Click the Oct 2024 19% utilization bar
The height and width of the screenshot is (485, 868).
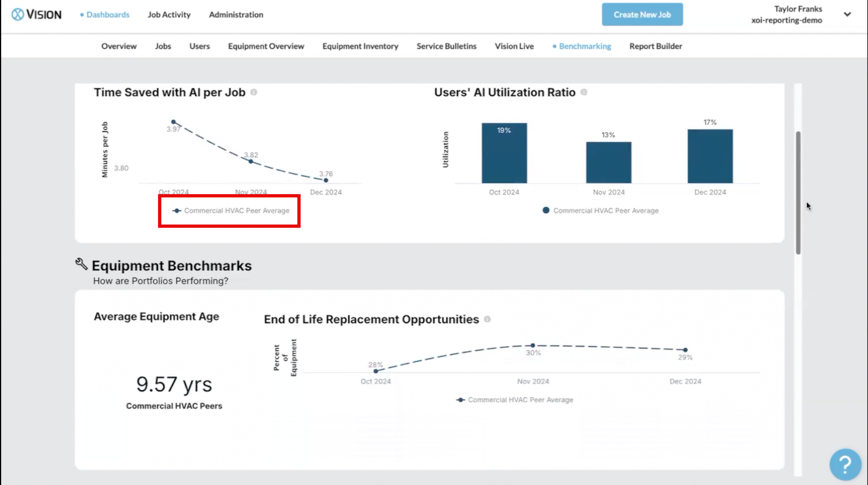coord(504,153)
